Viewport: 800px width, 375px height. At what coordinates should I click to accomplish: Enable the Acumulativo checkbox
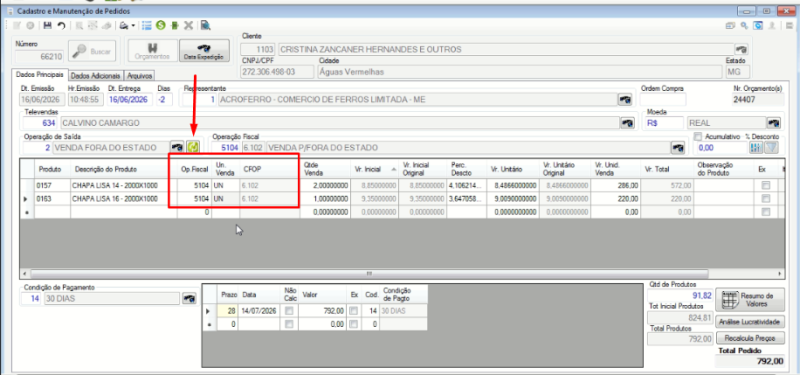698,136
